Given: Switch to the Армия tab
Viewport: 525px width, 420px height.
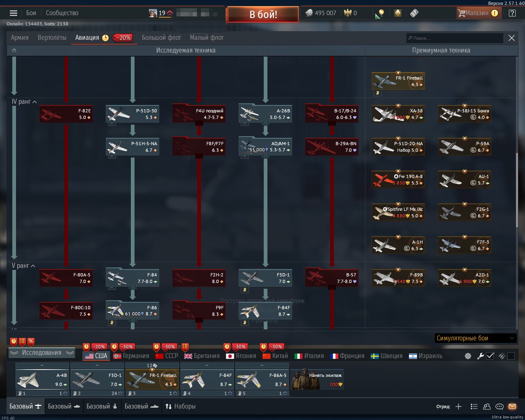Looking at the screenshot, I should pos(20,38).
